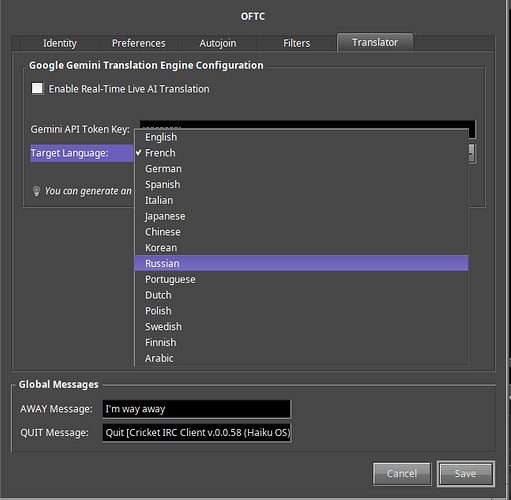Click the lightbulb hint icon

tap(36, 191)
